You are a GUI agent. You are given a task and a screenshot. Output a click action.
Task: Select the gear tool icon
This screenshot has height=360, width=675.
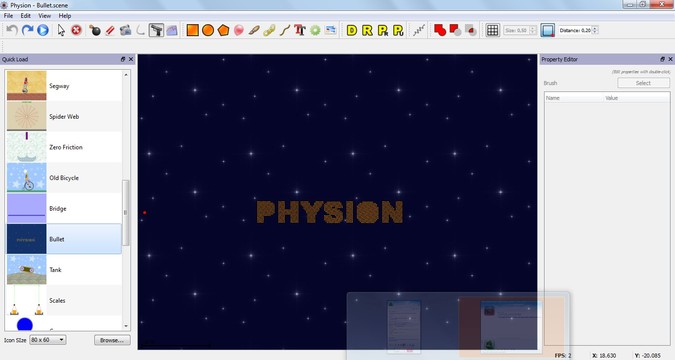pyautogui.click(x=315, y=30)
